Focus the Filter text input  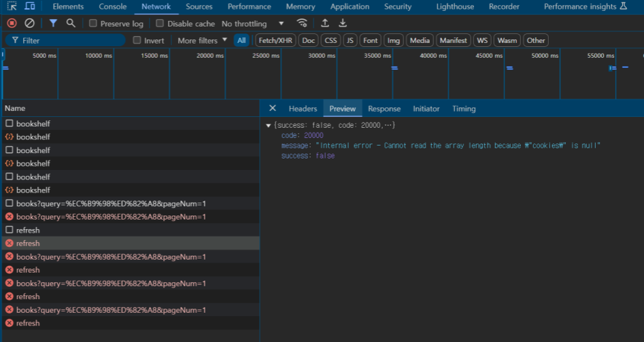click(x=65, y=40)
